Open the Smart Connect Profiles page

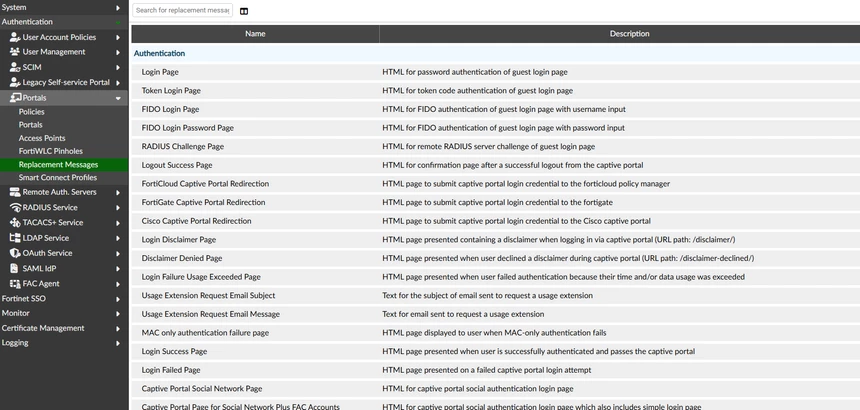[x=58, y=178]
